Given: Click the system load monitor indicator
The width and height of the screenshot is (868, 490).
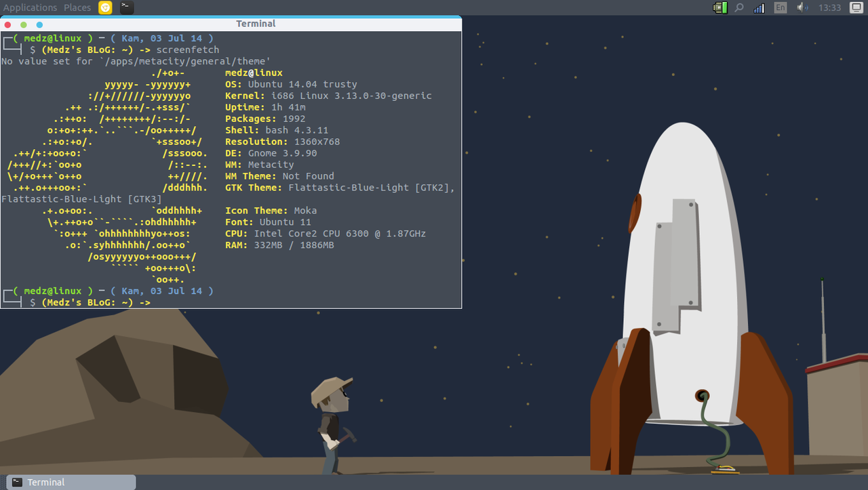Looking at the screenshot, I should pos(719,7).
